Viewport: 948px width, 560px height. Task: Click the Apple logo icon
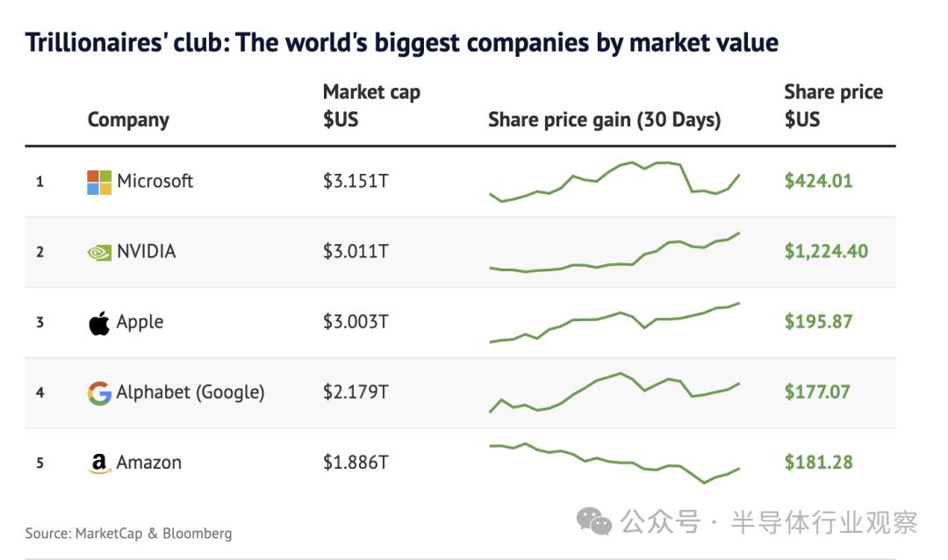click(99, 323)
